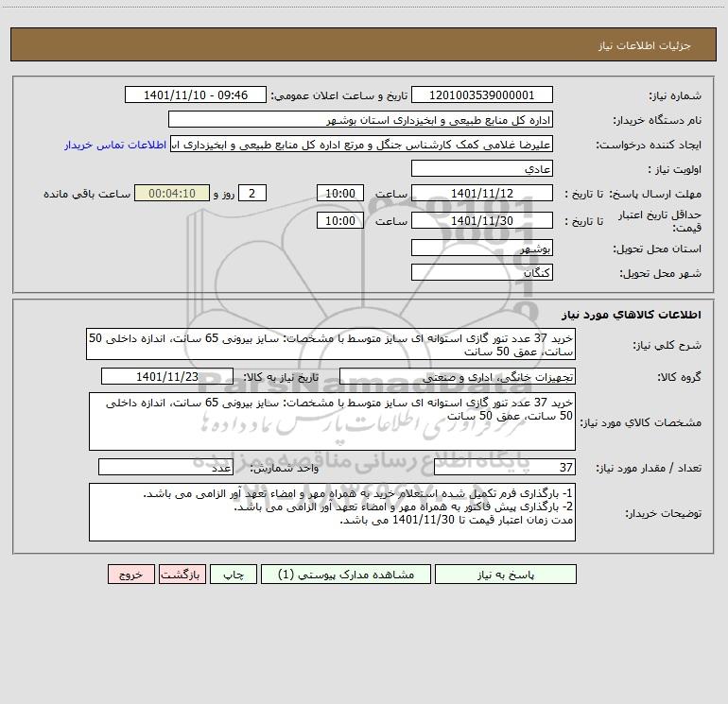Image resolution: width=728 pixels, height=704 pixels.
Task: Click the شرح کلی نیاز label
Action: tap(667, 345)
